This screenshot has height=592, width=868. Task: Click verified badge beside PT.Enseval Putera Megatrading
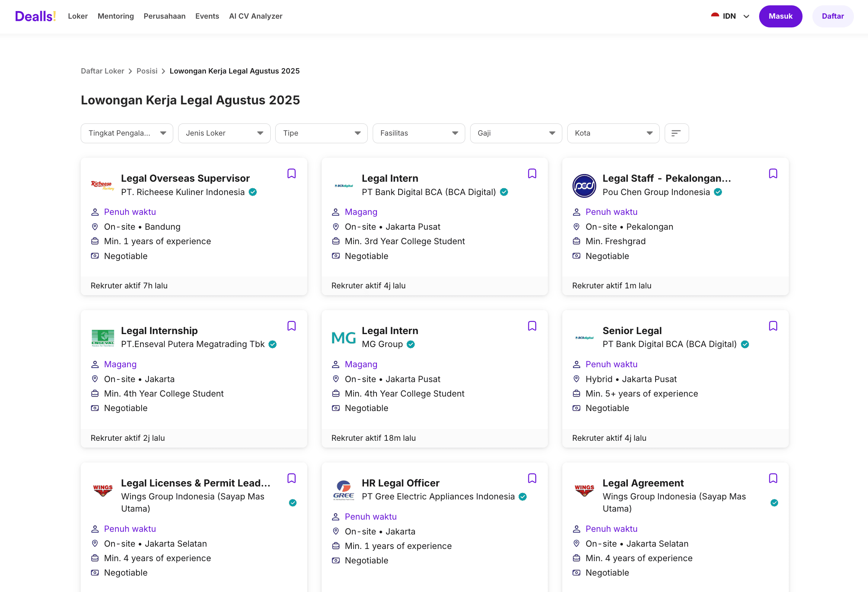tap(273, 344)
